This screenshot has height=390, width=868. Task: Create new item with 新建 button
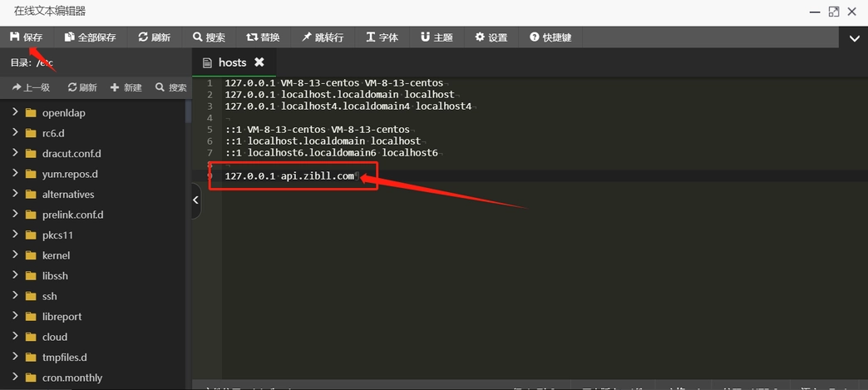point(126,87)
